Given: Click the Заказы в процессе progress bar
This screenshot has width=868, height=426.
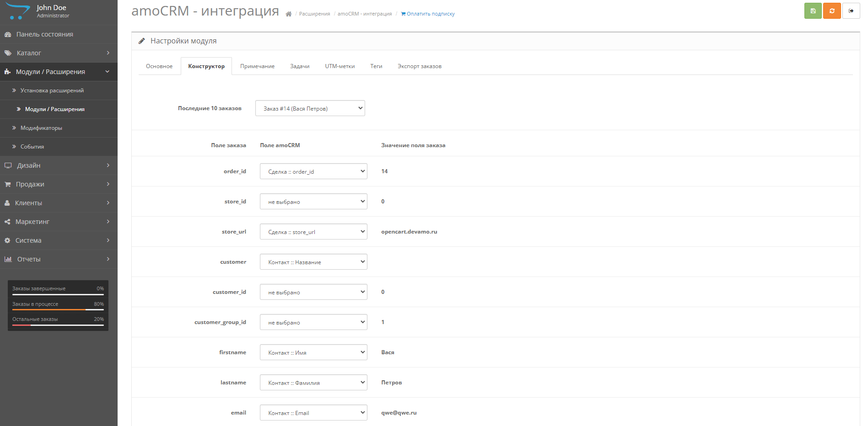Looking at the screenshot, I should point(58,309).
